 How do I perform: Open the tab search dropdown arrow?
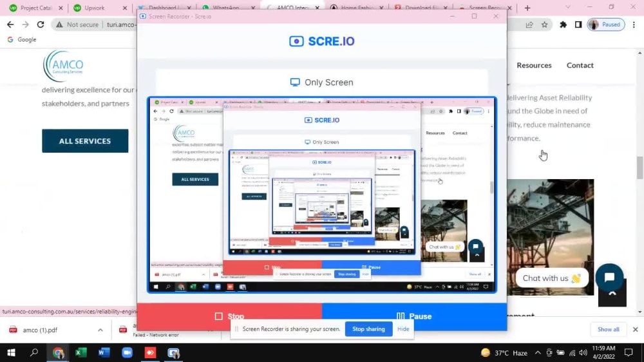(x=568, y=7)
